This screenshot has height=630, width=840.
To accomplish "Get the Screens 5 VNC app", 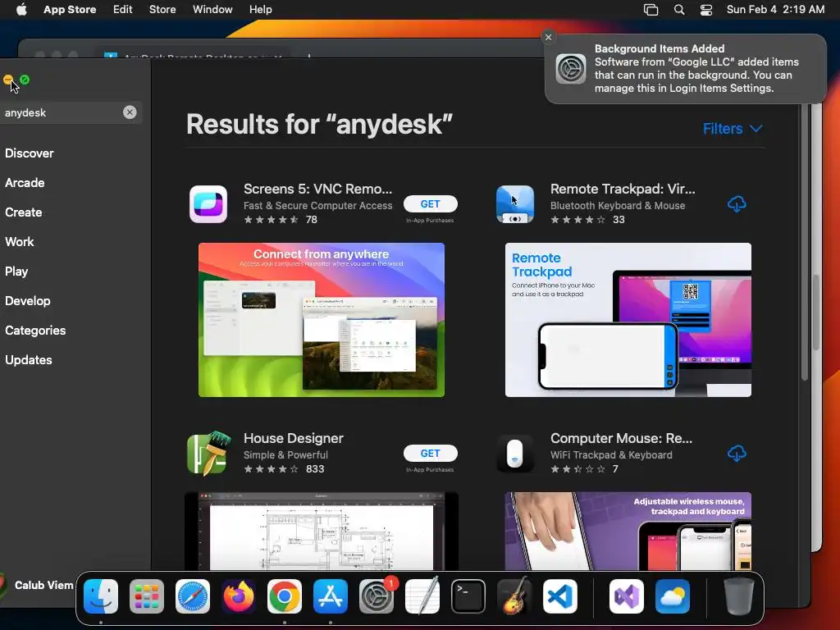I will click(430, 204).
